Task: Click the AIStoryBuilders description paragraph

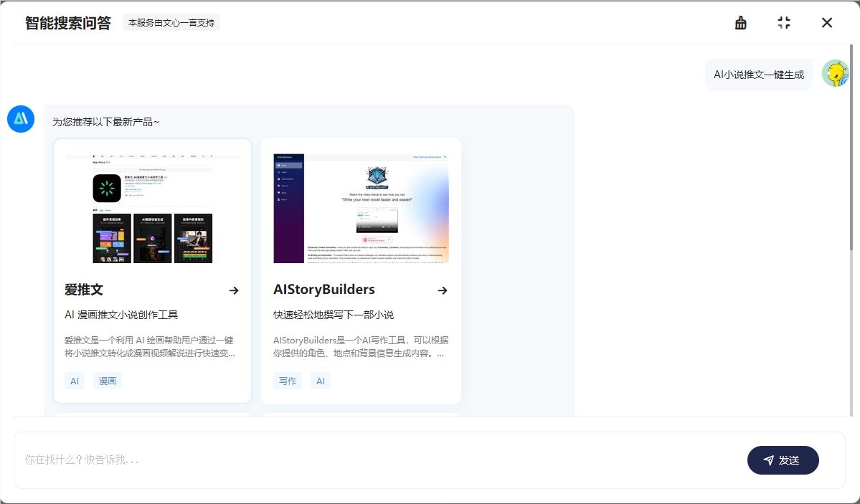Action: coord(360,346)
